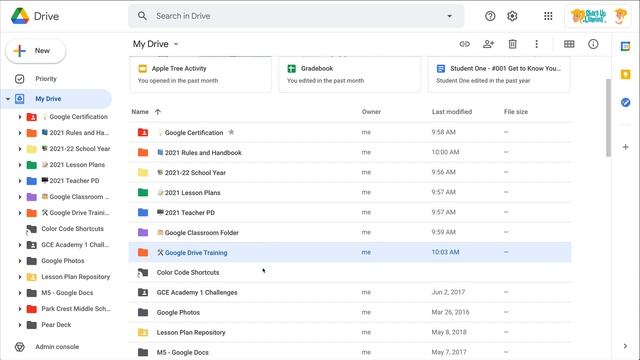Open Google Tasks side panel
The width and height of the screenshot is (640, 360).
point(625,102)
